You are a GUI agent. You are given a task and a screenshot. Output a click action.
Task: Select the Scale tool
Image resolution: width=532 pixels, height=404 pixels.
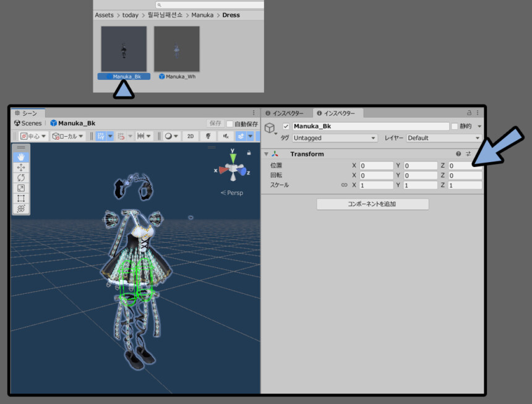pyautogui.click(x=21, y=188)
